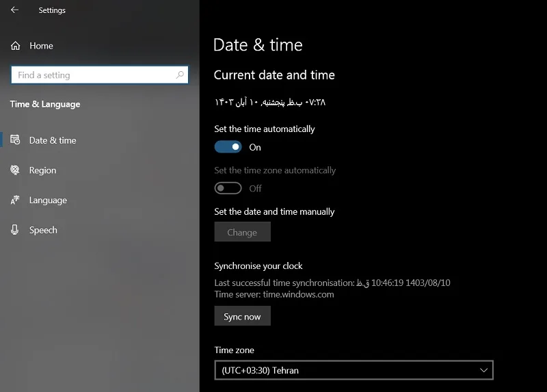
Task: Click the Change date and time button
Action: click(x=243, y=232)
